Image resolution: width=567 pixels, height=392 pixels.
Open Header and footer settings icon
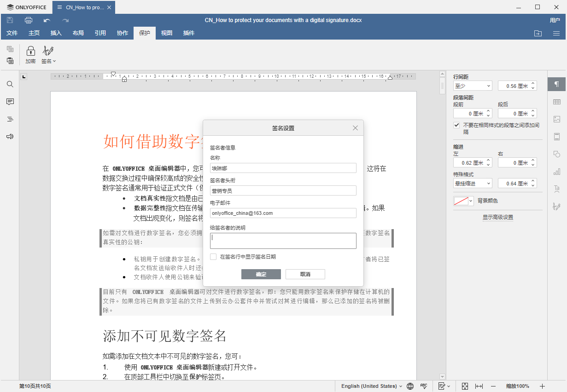click(x=557, y=137)
